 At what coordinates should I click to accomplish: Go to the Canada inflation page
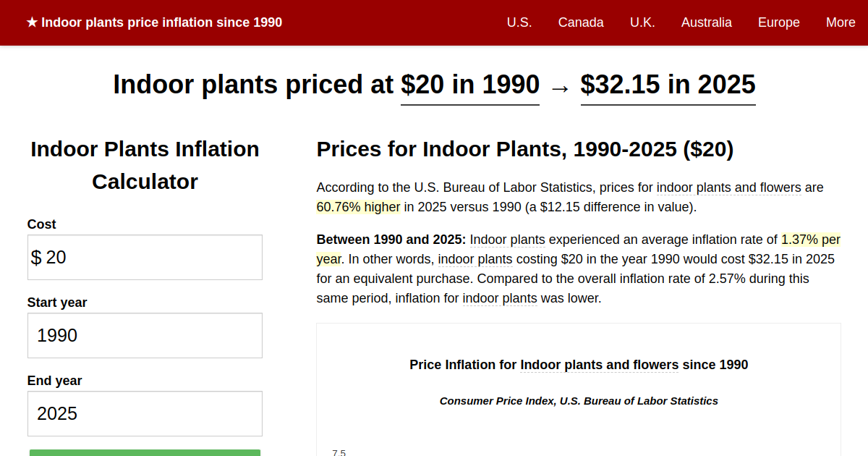(x=581, y=22)
